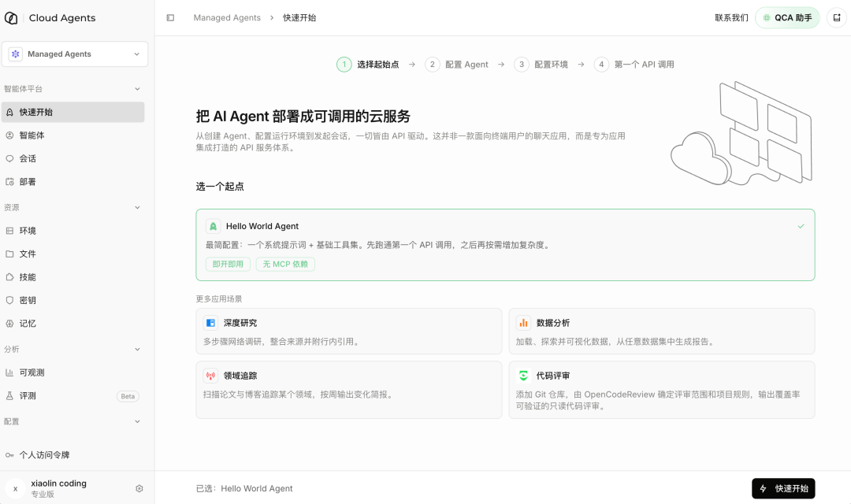Click the 选一个起点 heading
Image resolution: width=851 pixels, height=504 pixels.
coord(220,187)
